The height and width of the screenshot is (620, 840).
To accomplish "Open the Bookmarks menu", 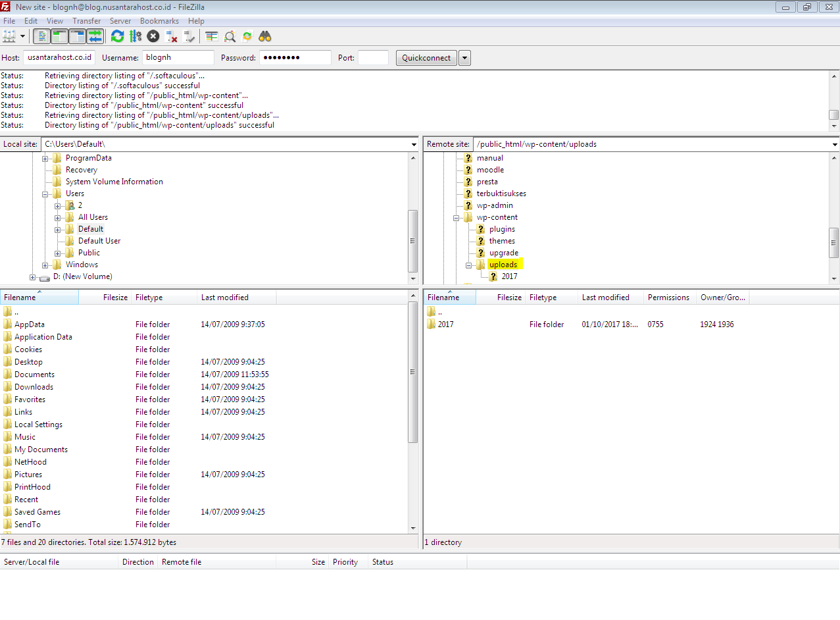I will pos(159,21).
